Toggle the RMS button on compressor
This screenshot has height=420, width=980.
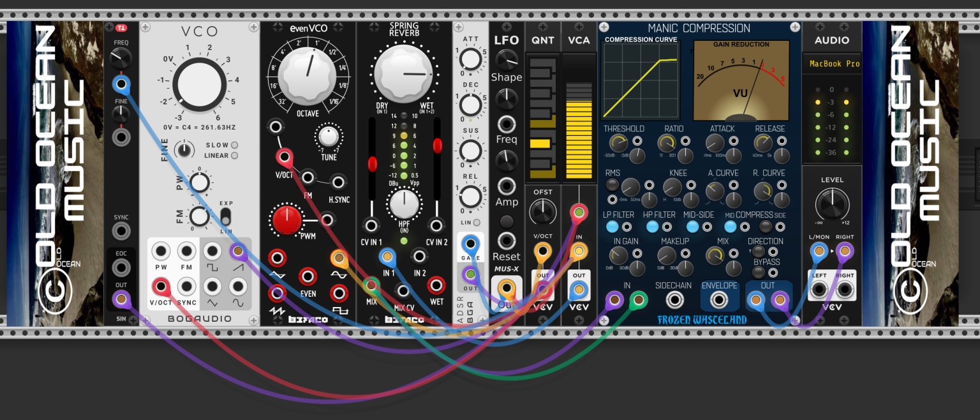tap(612, 185)
